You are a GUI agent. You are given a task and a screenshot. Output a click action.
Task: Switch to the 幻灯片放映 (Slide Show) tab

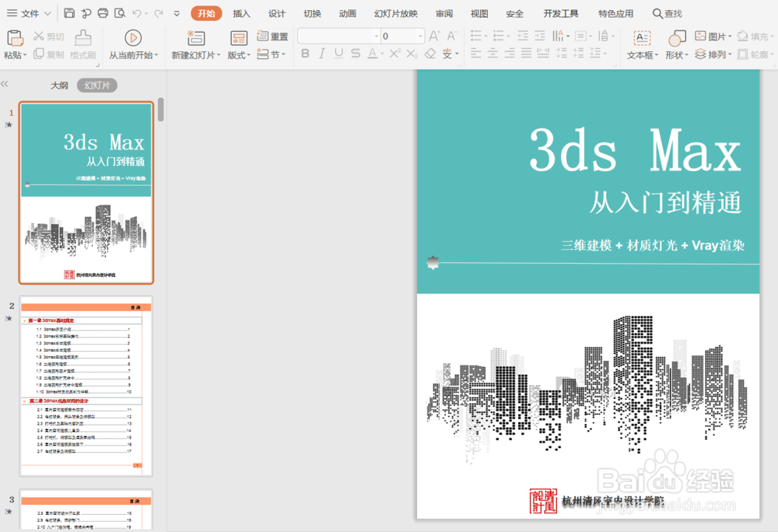pyautogui.click(x=396, y=13)
